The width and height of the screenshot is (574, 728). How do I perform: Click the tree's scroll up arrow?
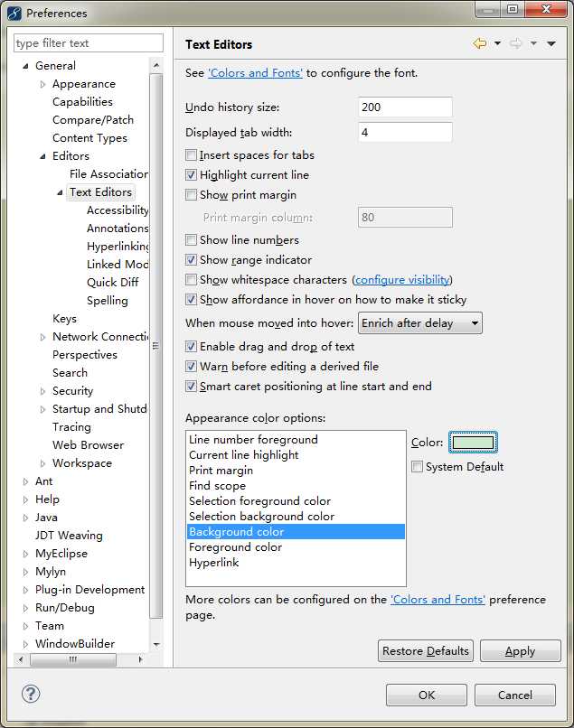(x=156, y=65)
